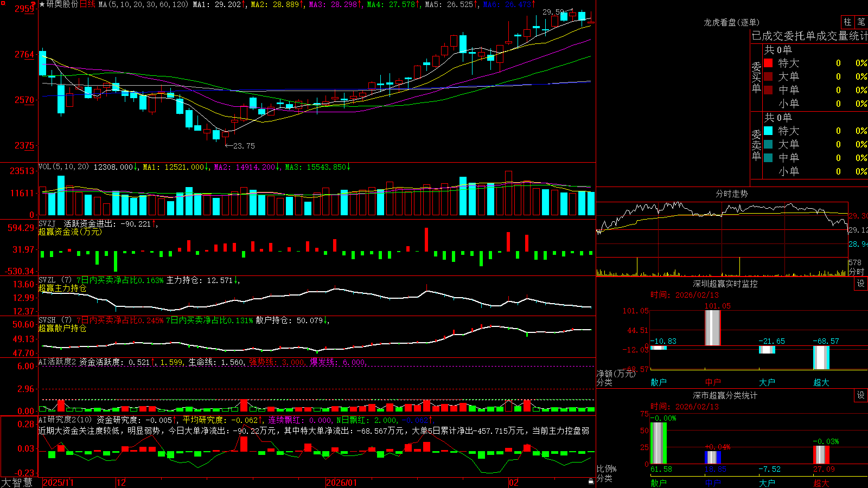Click the small lock icon on the date axis
The width and height of the screenshot is (868, 488).
pos(591,481)
